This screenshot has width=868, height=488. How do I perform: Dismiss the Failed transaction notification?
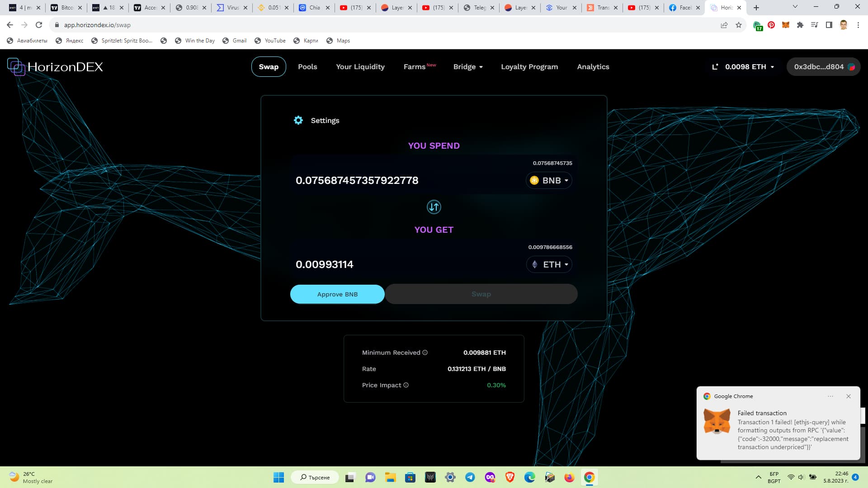pyautogui.click(x=848, y=396)
